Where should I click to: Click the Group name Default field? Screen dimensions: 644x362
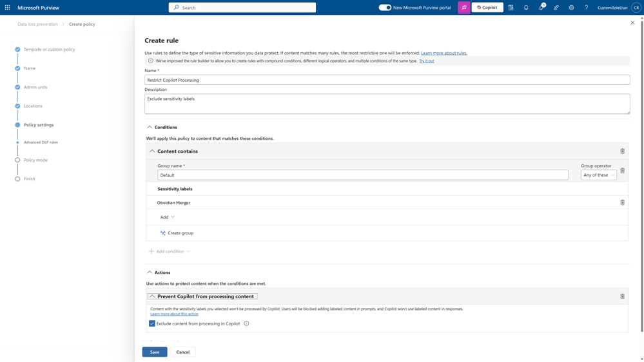coord(363,175)
